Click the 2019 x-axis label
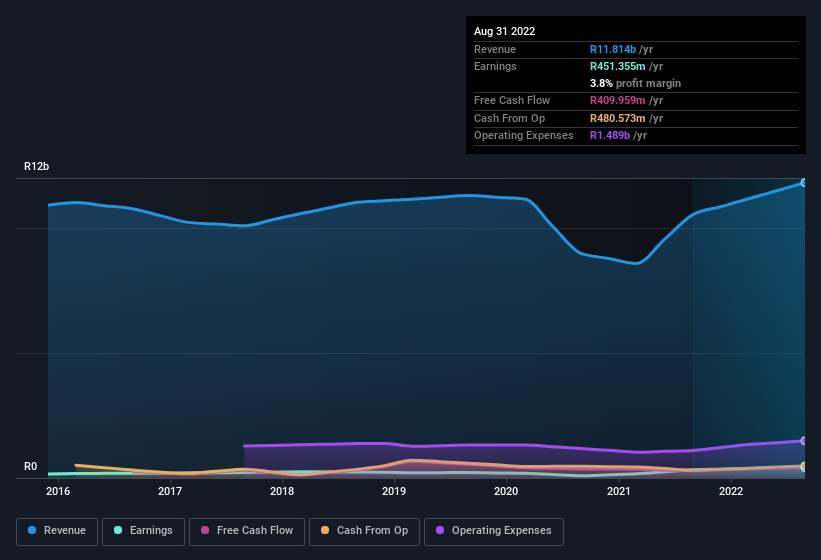This screenshot has height=560, width=821. tap(394, 491)
